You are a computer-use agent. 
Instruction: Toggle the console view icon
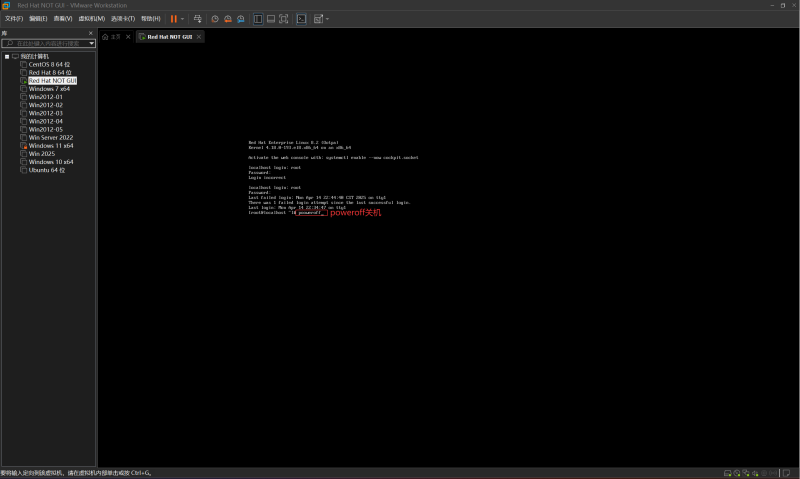pyautogui.click(x=302, y=19)
